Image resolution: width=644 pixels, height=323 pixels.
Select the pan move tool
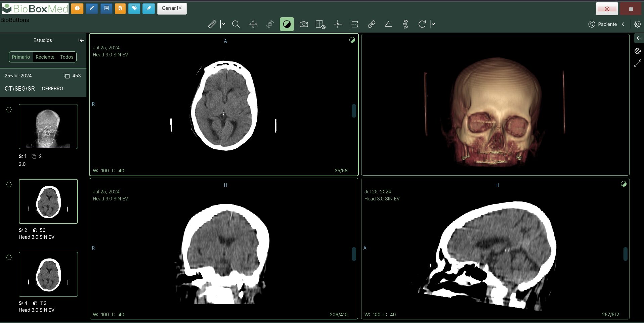253,24
